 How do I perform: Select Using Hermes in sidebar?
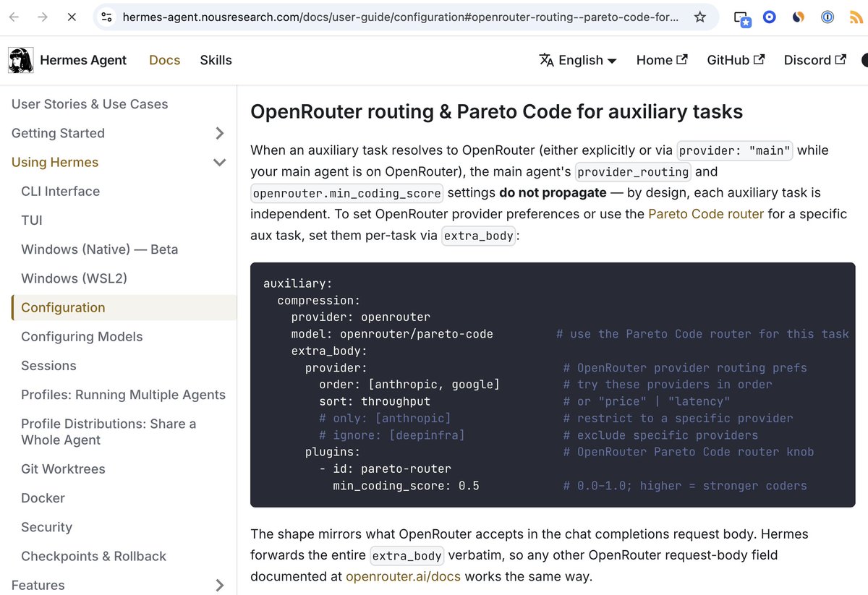point(55,162)
